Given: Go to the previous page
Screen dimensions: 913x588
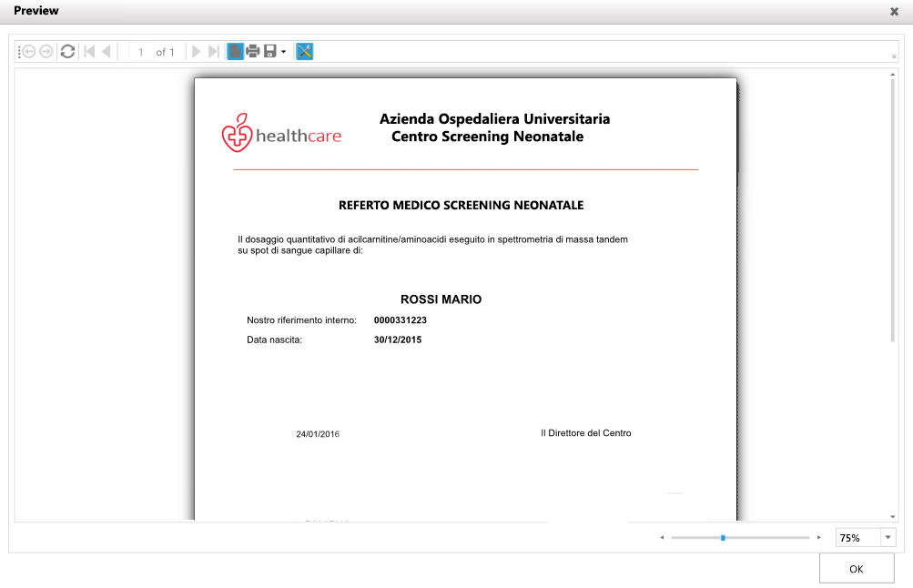Looking at the screenshot, I should [107, 52].
